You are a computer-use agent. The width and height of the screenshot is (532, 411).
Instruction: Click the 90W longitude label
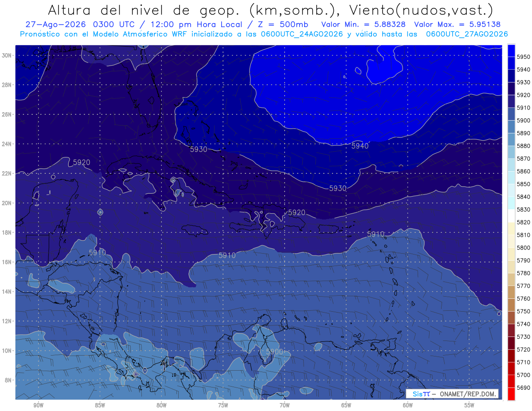(38, 405)
